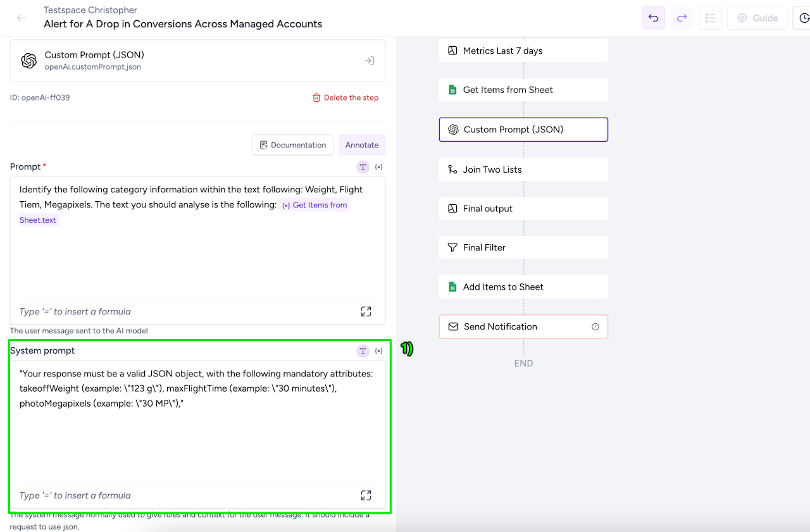Select the Final Filter step
Screen dimensions: 810x532
coord(523,248)
